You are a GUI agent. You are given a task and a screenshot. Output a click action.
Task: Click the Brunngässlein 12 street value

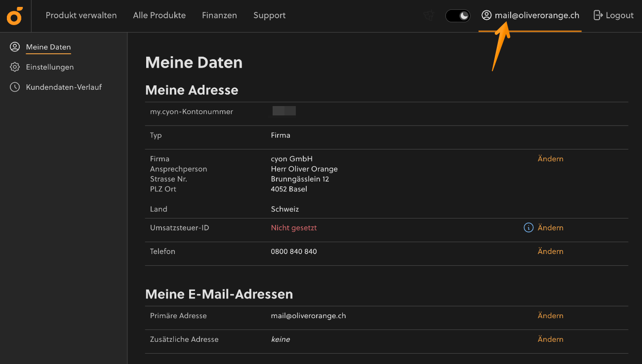[300, 179]
